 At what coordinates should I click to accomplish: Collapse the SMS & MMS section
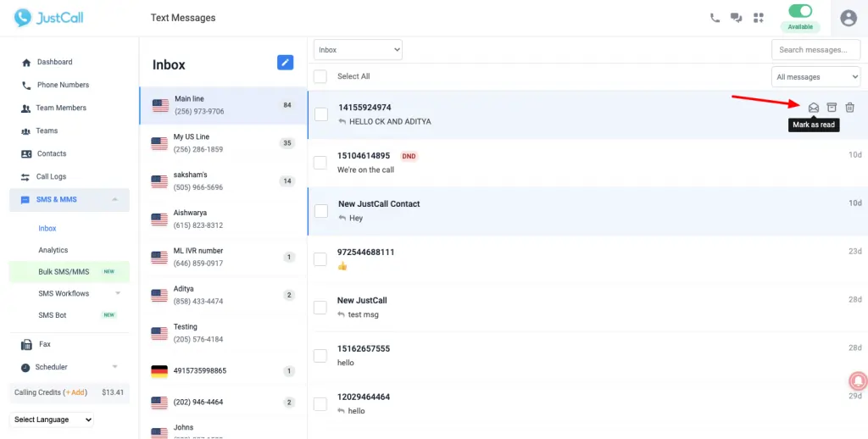[x=70, y=200]
